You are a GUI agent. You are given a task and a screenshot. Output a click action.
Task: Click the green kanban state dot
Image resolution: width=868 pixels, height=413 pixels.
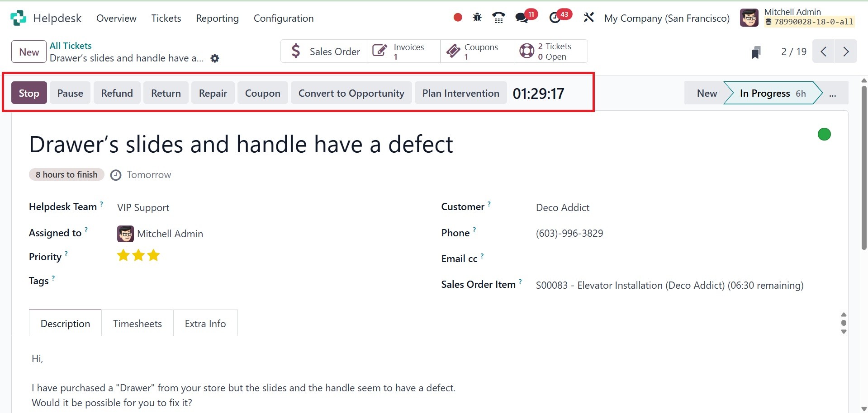click(x=824, y=134)
